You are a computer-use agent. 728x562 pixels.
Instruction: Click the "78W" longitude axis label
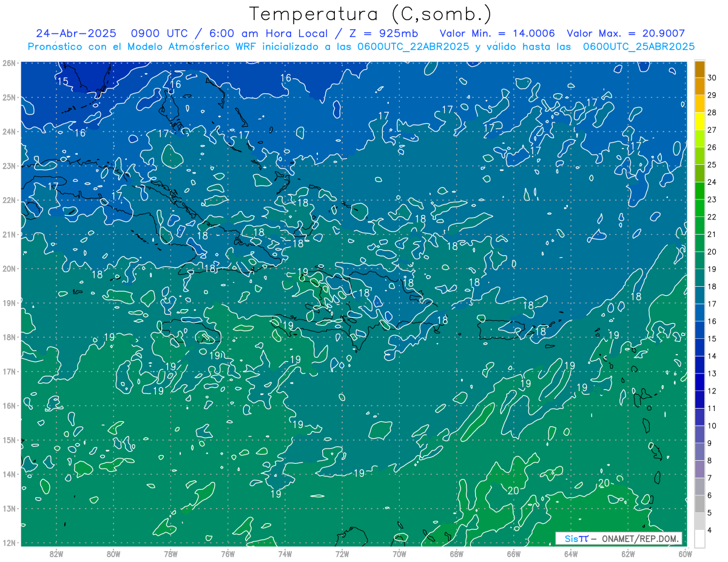pyautogui.click(x=170, y=553)
